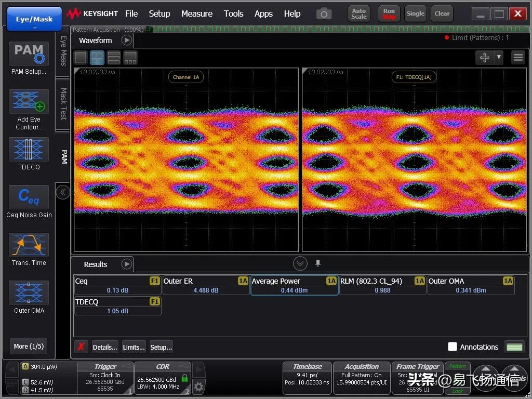Image resolution: width=532 pixels, height=399 pixels.
Task: Click the green color swatch near Annotations
Action: (x=514, y=347)
